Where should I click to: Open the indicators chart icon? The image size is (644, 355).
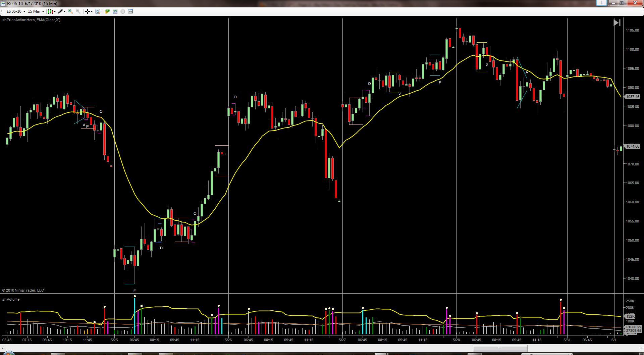pos(115,11)
